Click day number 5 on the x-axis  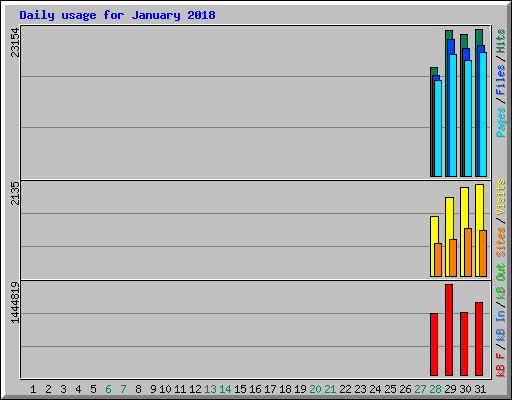coord(93,389)
